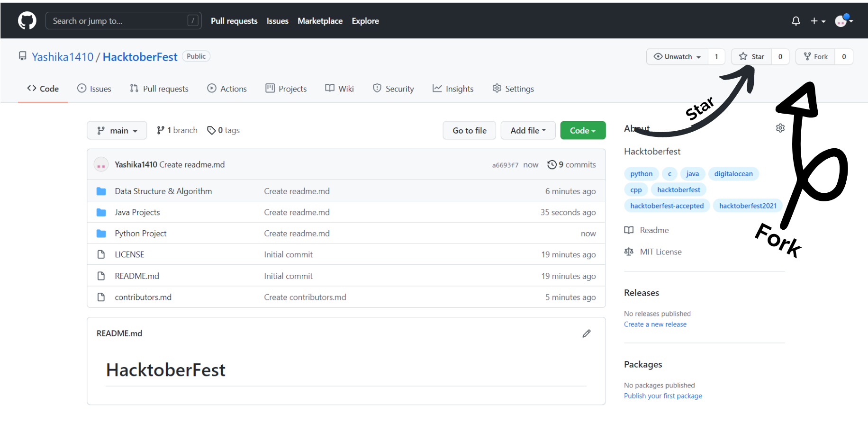Switch to the Actions tab
Image resolution: width=868 pixels, height=423 pixels.
pos(227,89)
